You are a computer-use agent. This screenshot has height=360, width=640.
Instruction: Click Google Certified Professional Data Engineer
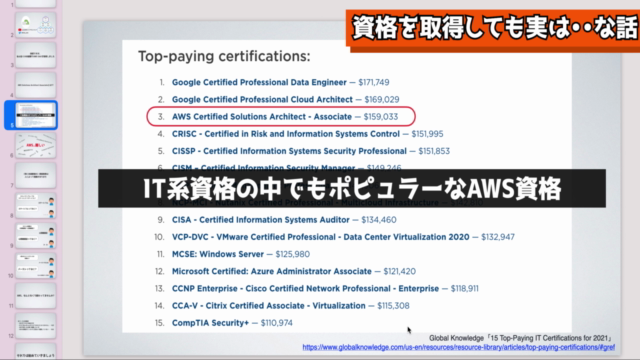tap(259, 82)
